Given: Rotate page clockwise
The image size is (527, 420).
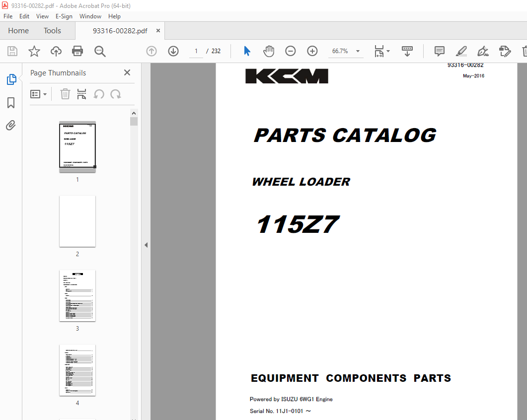Looking at the screenshot, I should coord(116,94).
